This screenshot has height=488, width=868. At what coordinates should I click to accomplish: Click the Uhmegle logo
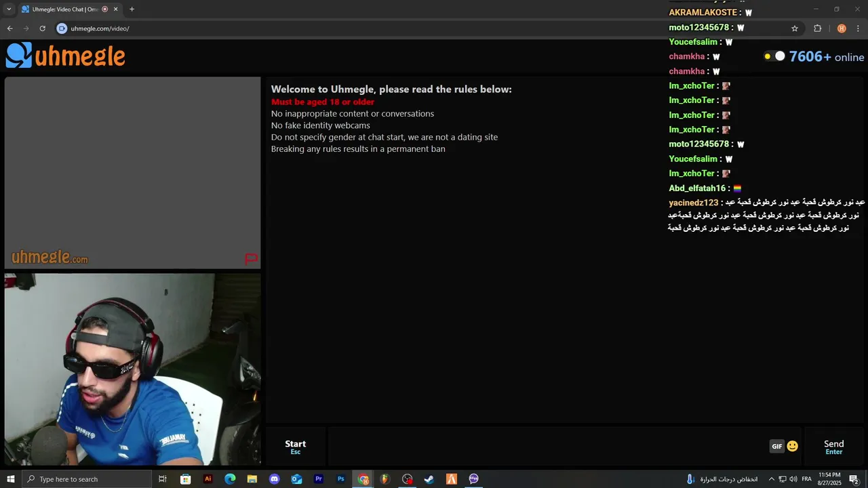pyautogui.click(x=66, y=56)
